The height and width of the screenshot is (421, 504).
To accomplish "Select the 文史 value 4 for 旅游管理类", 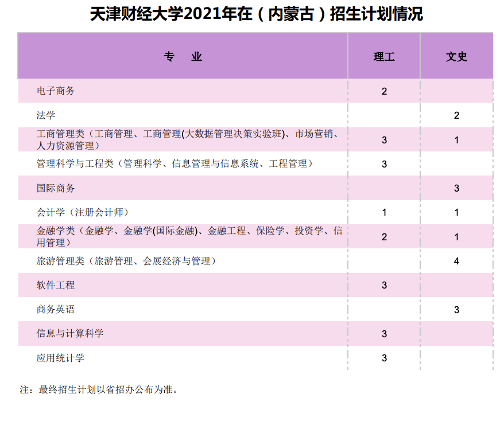I will tap(456, 262).
